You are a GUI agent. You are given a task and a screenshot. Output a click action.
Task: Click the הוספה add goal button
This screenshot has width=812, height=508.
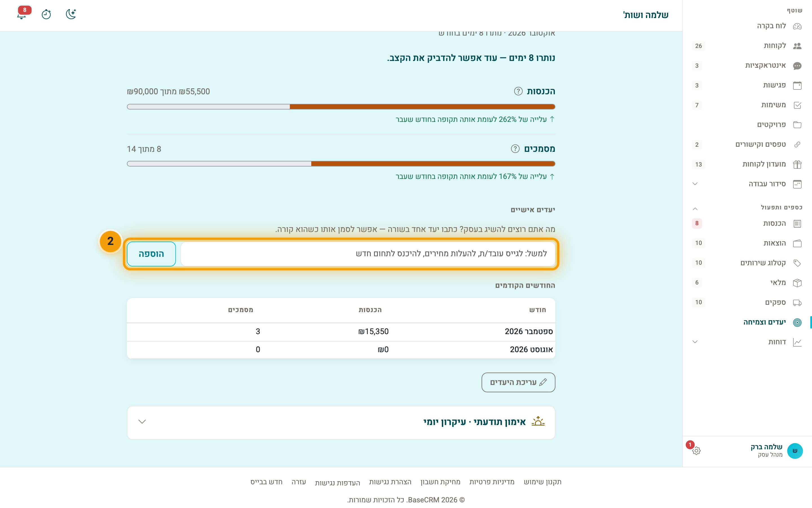(151, 254)
